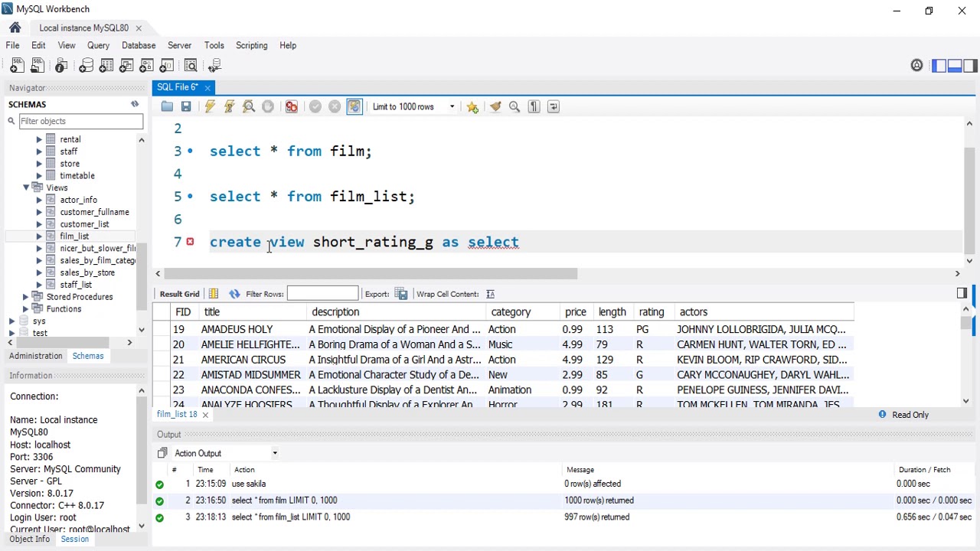The height and width of the screenshot is (551, 980).
Task: Click the reconnect to DBMS icon
Action: pos(215,66)
